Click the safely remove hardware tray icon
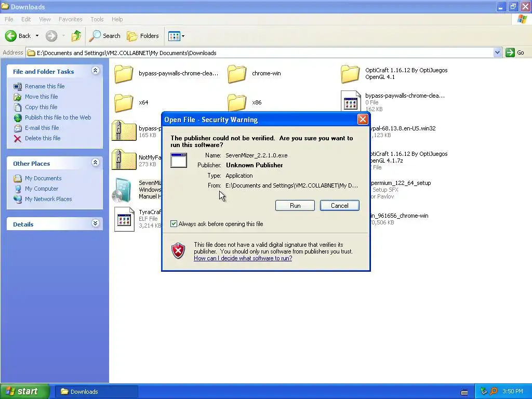Screen dimensions: 532x399 click(x=484, y=391)
